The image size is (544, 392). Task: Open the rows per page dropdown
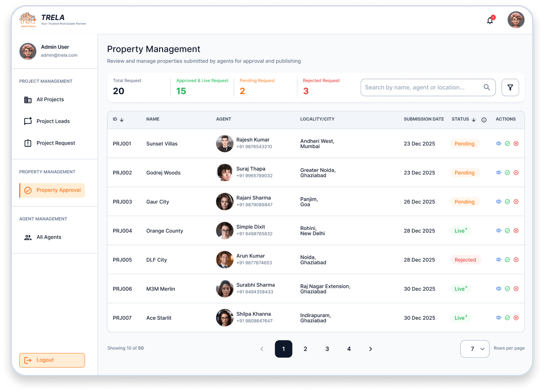[475, 349]
